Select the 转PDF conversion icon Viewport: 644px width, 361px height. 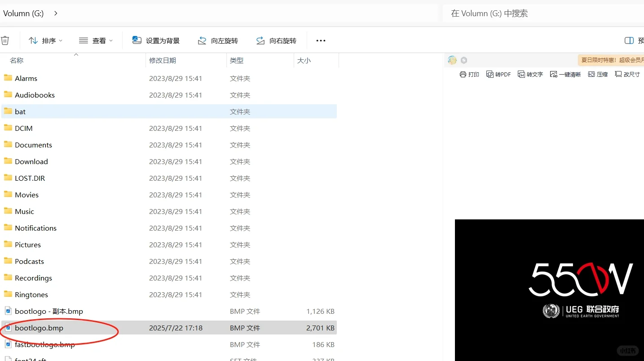(498, 74)
